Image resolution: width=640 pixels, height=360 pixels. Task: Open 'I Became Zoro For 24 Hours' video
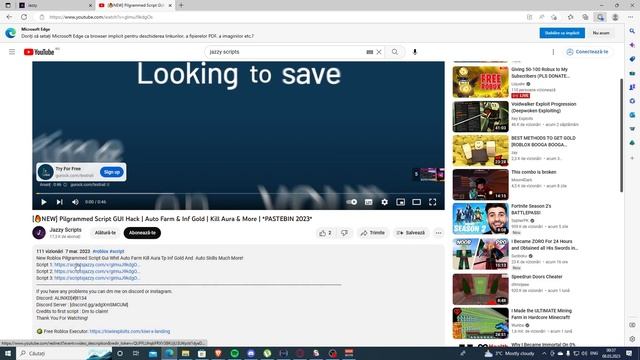480,254
